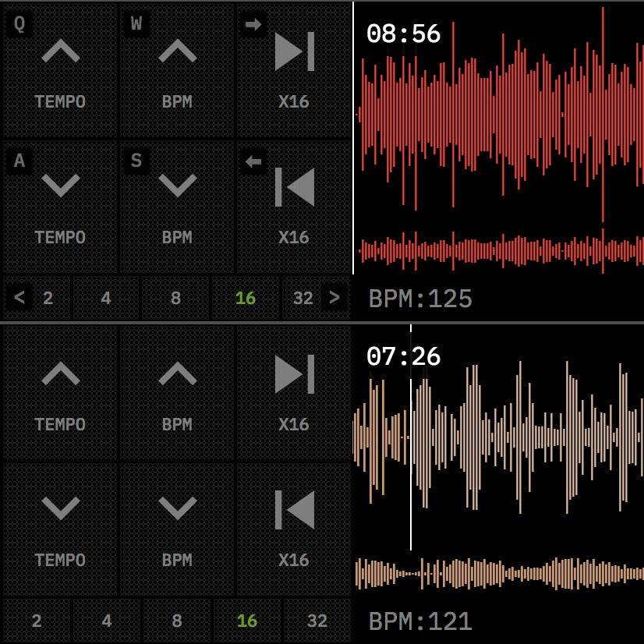Skip forward X16 on the top deck
This screenshot has width=644, height=644.
[x=294, y=70]
